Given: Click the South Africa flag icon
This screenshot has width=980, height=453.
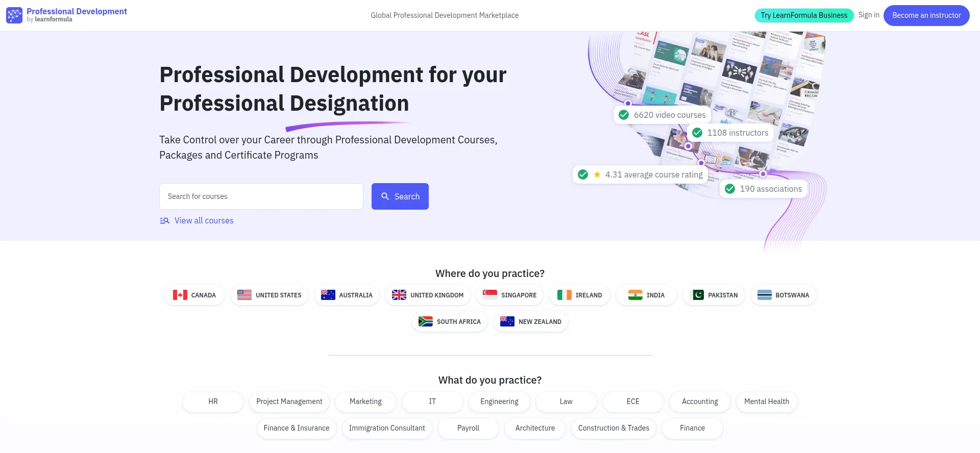Looking at the screenshot, I should [x=425, y=321].
